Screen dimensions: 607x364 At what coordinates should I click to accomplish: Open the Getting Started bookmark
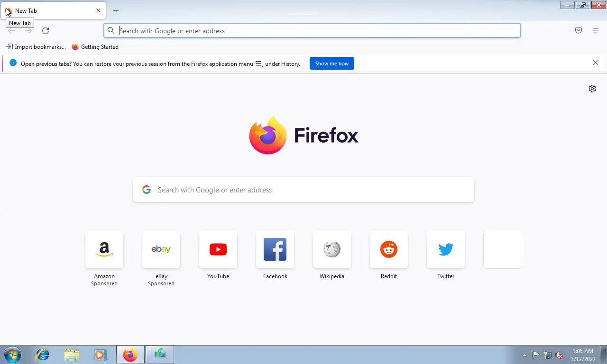pyautogui.click(x=95, y=47)
